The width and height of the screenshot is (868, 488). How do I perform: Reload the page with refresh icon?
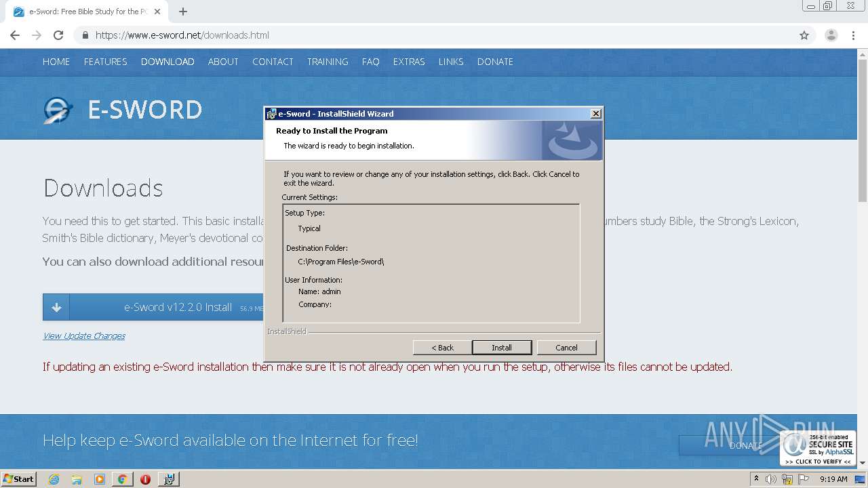click(58, 35)
